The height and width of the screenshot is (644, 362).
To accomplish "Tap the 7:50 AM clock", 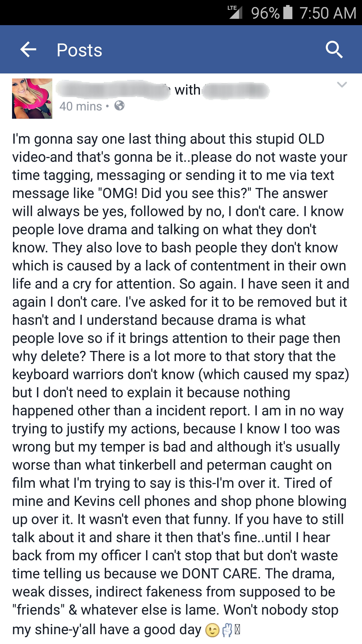I will click(x=328, y=13).
